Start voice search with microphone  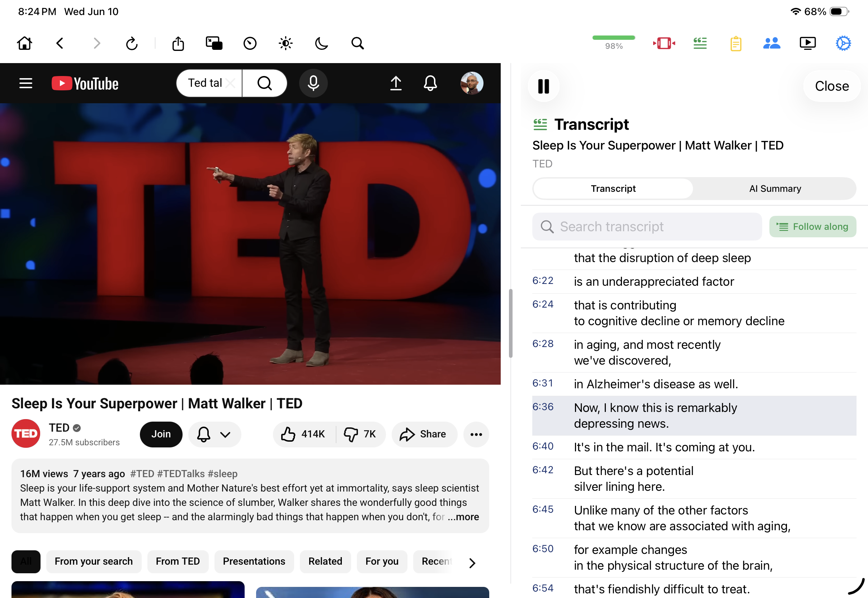coord(313,83)
